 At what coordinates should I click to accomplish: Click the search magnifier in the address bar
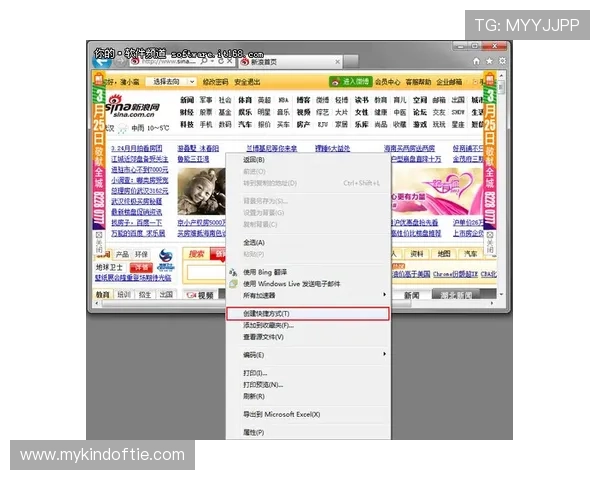coord(204,61)
